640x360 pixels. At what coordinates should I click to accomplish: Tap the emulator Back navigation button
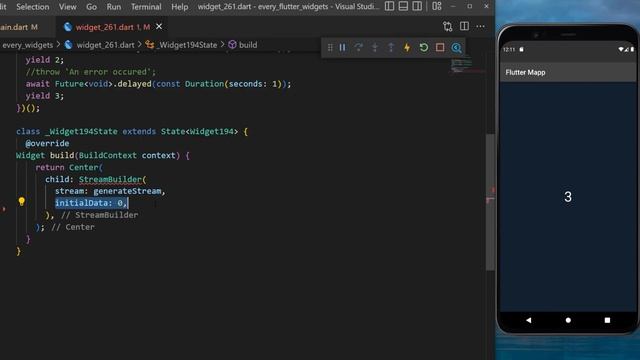tap(529, 320)
